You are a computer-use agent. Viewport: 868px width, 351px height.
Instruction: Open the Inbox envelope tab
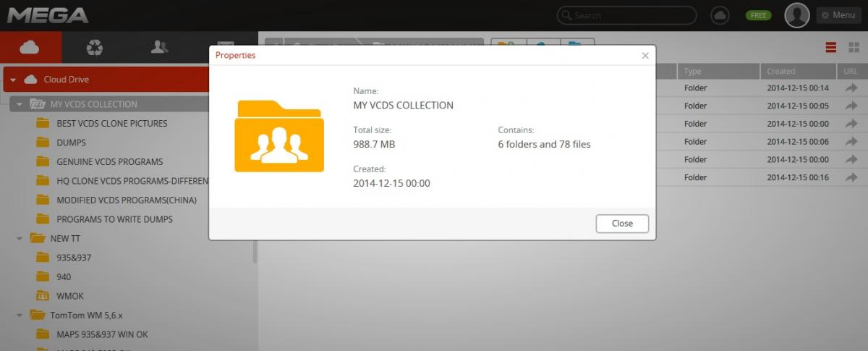(225, 48)
